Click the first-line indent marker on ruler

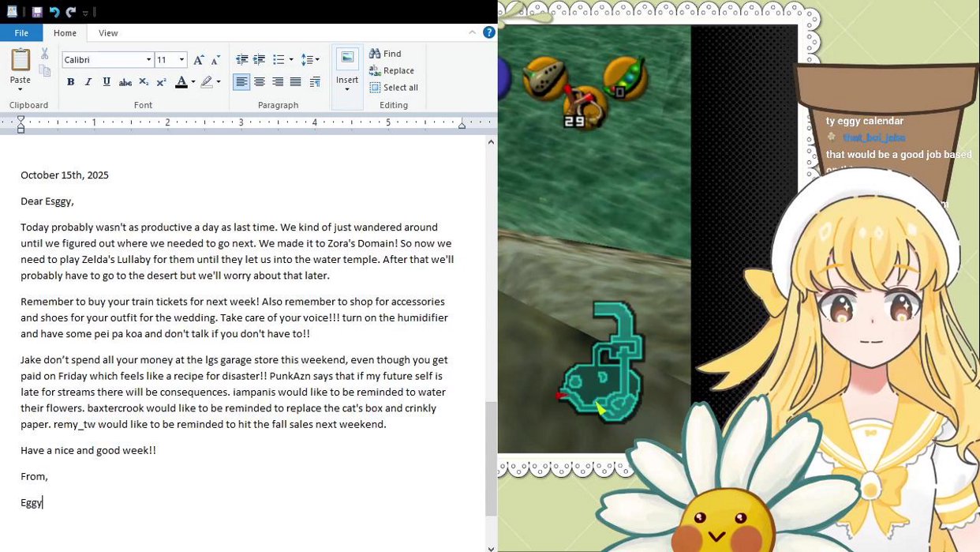pos(21,118)
